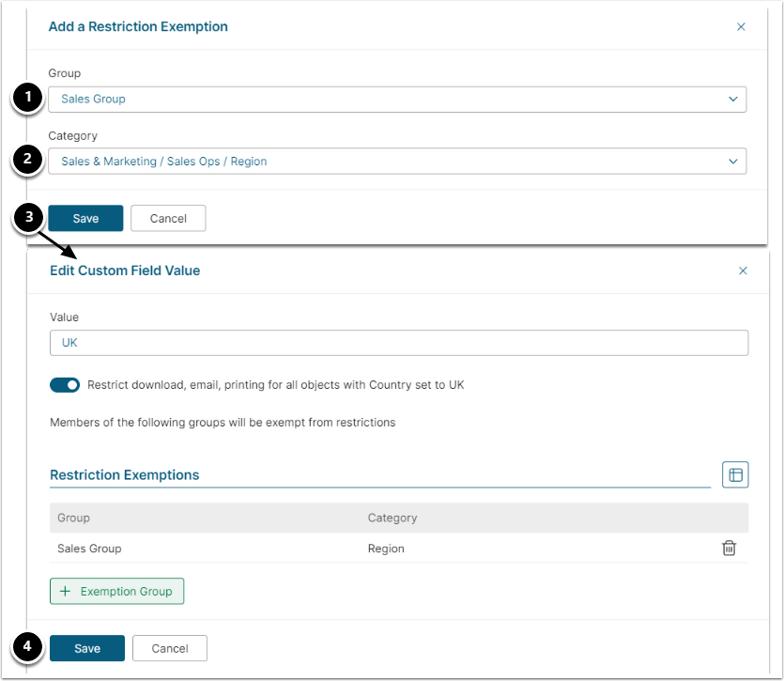
Task: Click Exemption Group to add another group
Action: pos(116,591)
